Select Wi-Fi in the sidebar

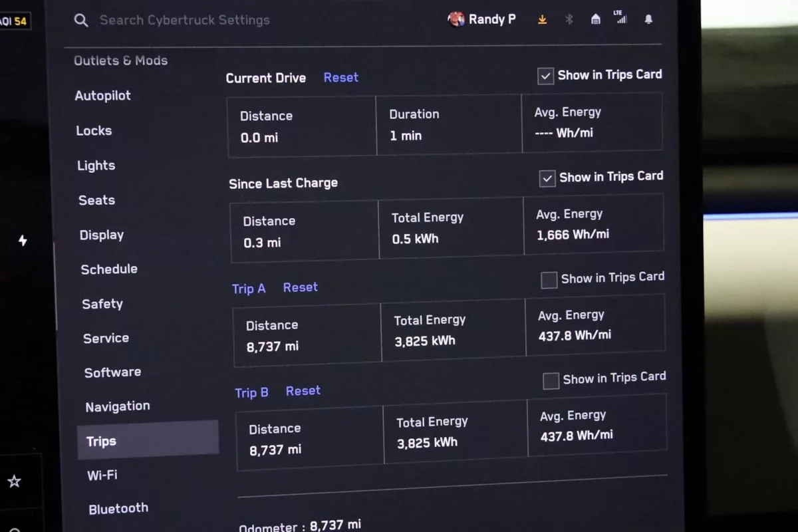pyautogui.click(x=102, y=475)
